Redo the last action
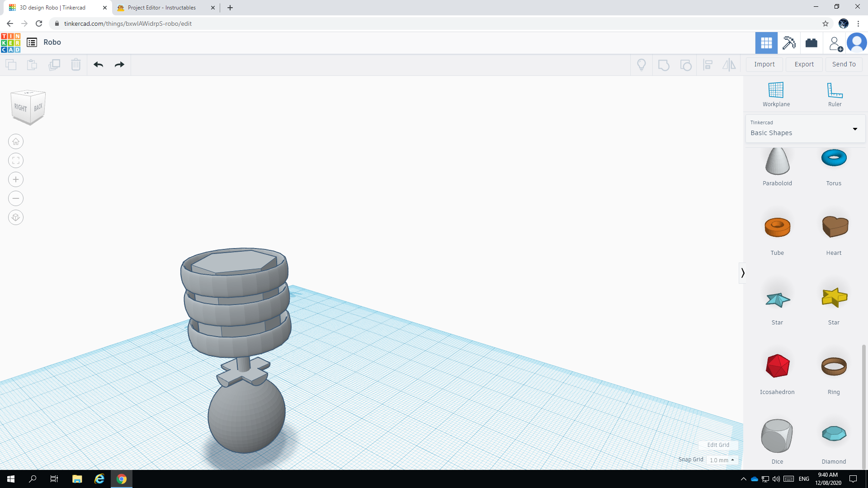The width and height of the screenshot is (868, 488). click(x=119, y=65)
